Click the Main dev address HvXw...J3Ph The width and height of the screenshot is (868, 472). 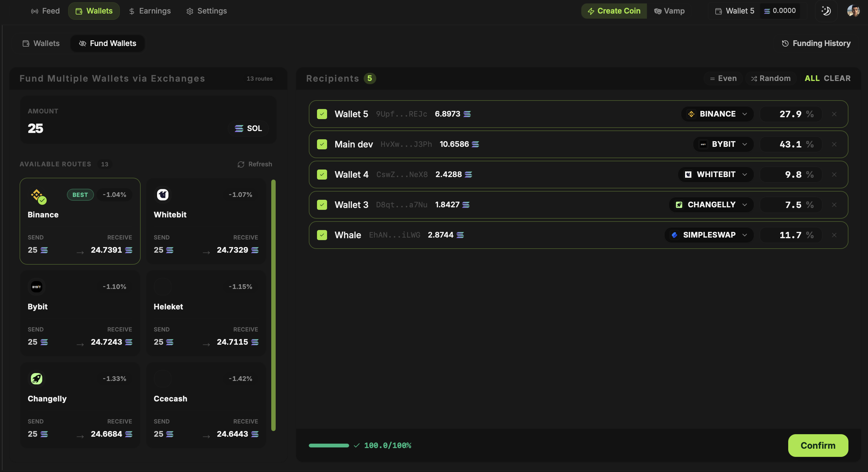[406, 144]
